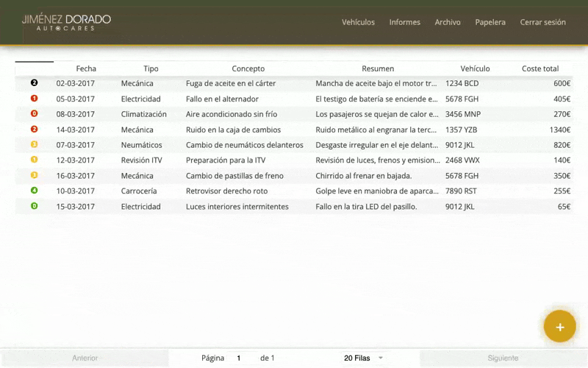Click the vehicle plate 1234 BCD
The height and width of the screenshot is (368, 588).
coord(462,83)
